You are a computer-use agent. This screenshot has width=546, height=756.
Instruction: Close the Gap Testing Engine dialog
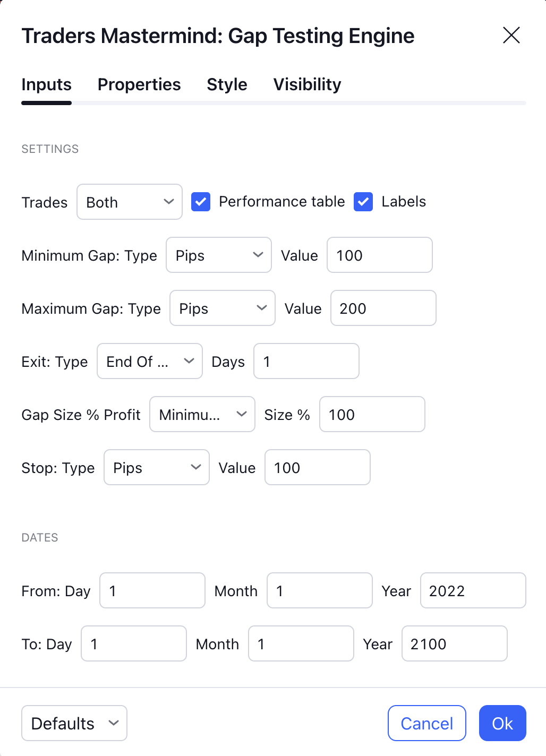[511, 36]
